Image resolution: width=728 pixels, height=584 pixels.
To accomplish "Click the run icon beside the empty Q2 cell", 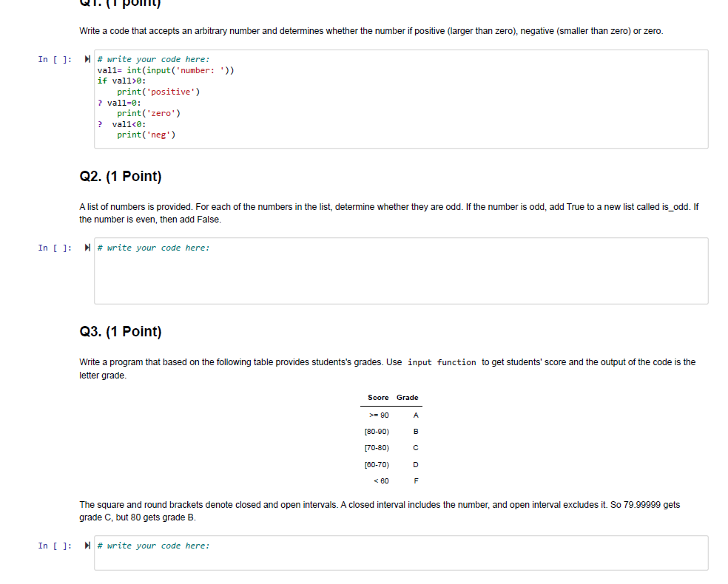I will point(87,247).
